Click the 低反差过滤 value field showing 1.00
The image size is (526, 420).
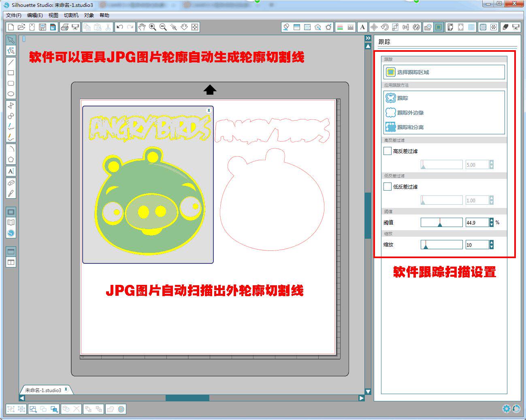[x=477, y=200]
